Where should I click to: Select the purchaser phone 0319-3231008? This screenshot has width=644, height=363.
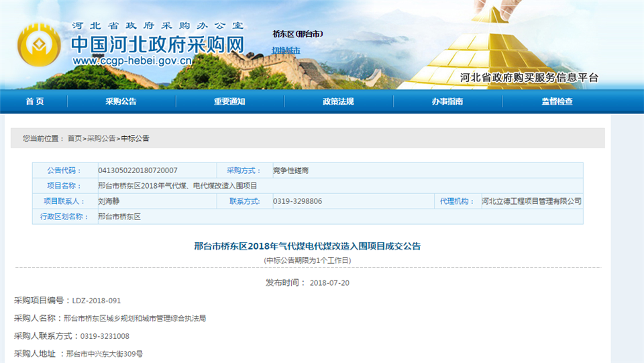coord(105,336)
